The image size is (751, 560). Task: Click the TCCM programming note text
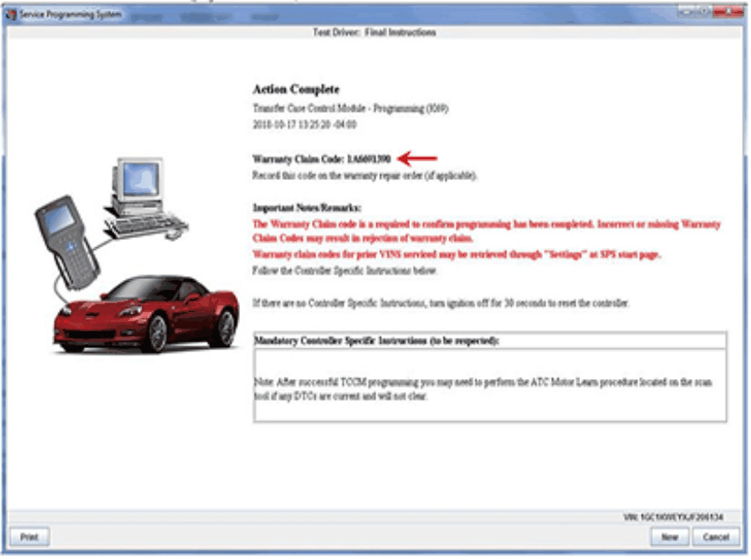482,389
